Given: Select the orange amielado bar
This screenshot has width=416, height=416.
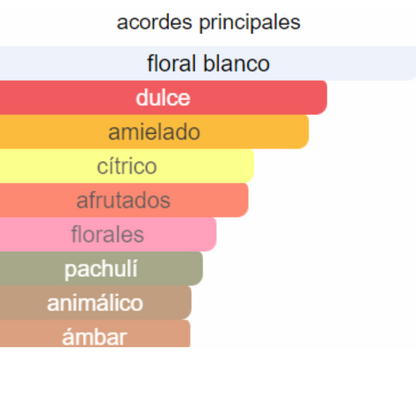Looking at the screenshot, I should (x=154, y=132).
